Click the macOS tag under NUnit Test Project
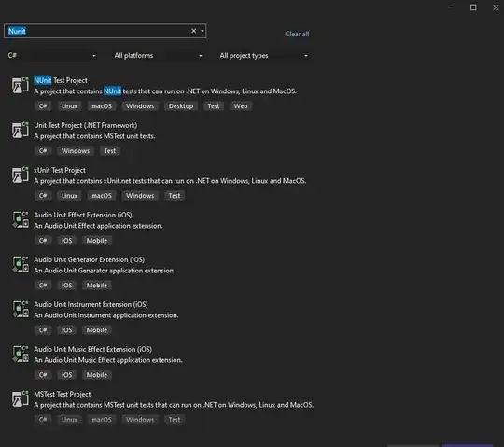 click(x=102, y=106)
